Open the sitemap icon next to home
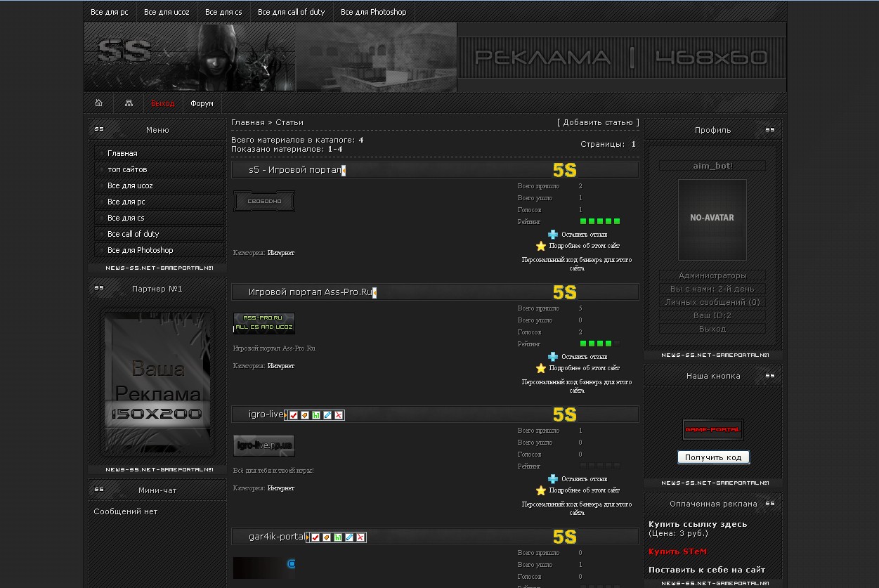 pos(129,103)
